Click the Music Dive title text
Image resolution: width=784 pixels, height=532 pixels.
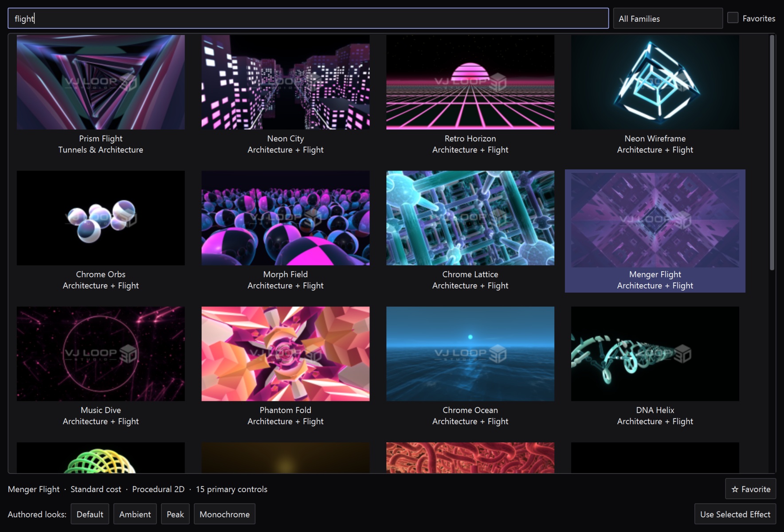101,410
